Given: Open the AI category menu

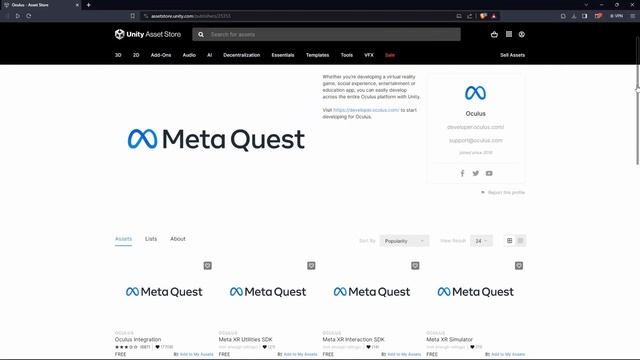Looking at the screenshot, I should [209, 55].
